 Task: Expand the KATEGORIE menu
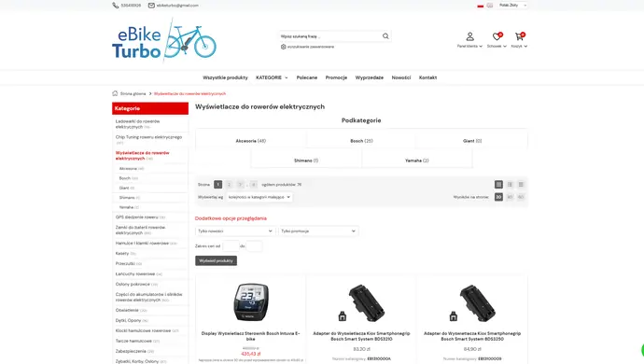[x=272, y=77]
